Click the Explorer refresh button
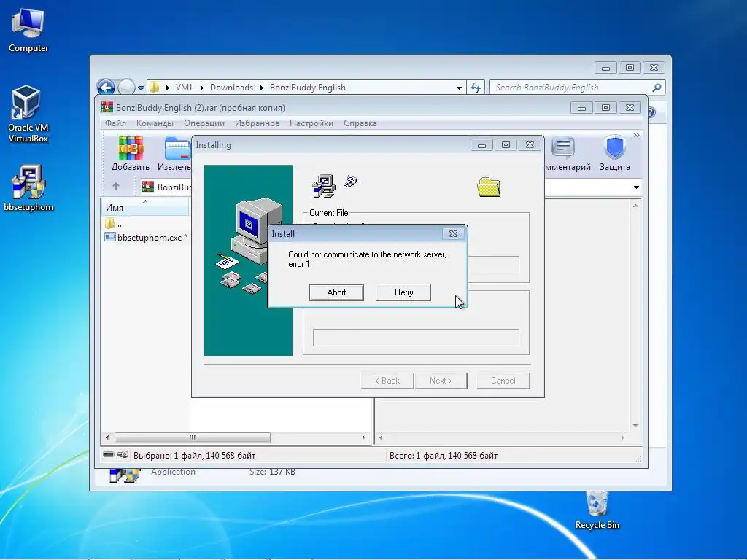This screenshot has width=747, height=560. tap(476, 87)
